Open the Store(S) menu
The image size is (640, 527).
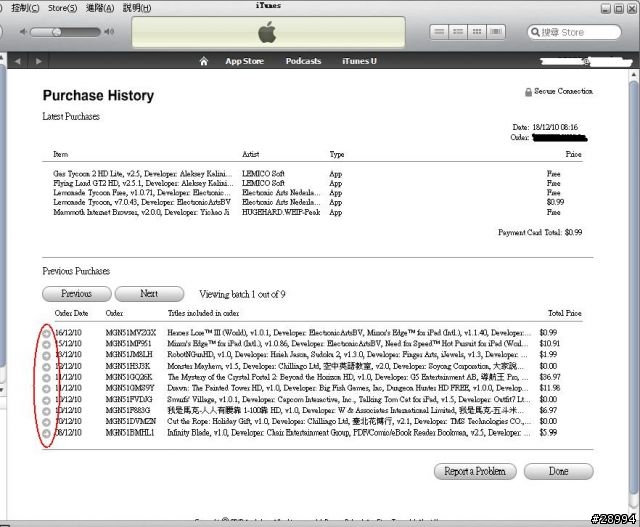(x=62, y=8)
